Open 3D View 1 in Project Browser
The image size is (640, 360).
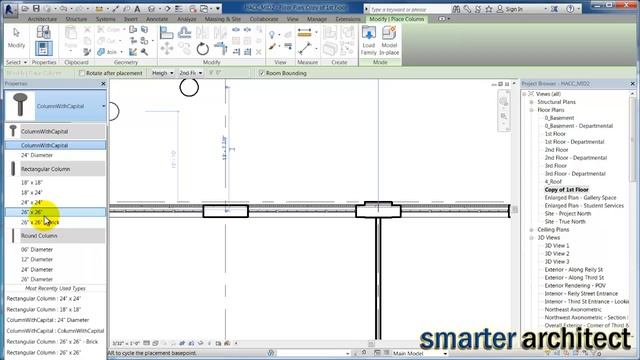pyautogui.click(x=557, y=246)
